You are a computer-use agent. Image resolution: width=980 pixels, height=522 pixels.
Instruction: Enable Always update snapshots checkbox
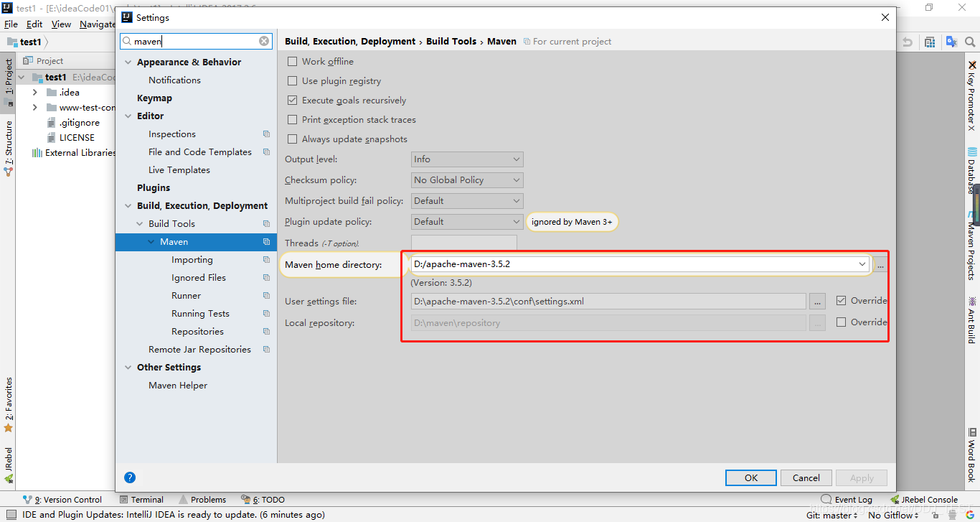(292, 139)
